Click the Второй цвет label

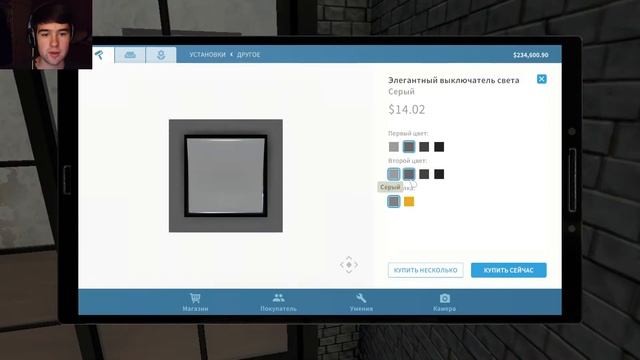(407, 160)
